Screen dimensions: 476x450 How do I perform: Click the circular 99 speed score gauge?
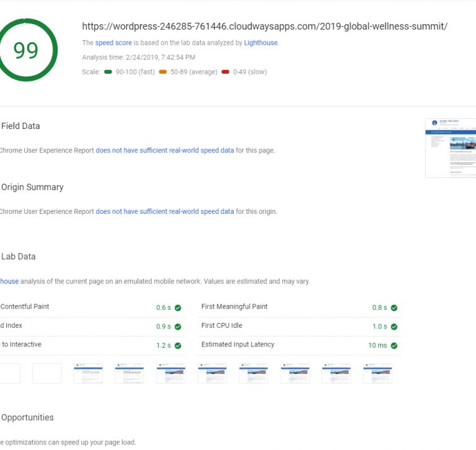(26, 50)
